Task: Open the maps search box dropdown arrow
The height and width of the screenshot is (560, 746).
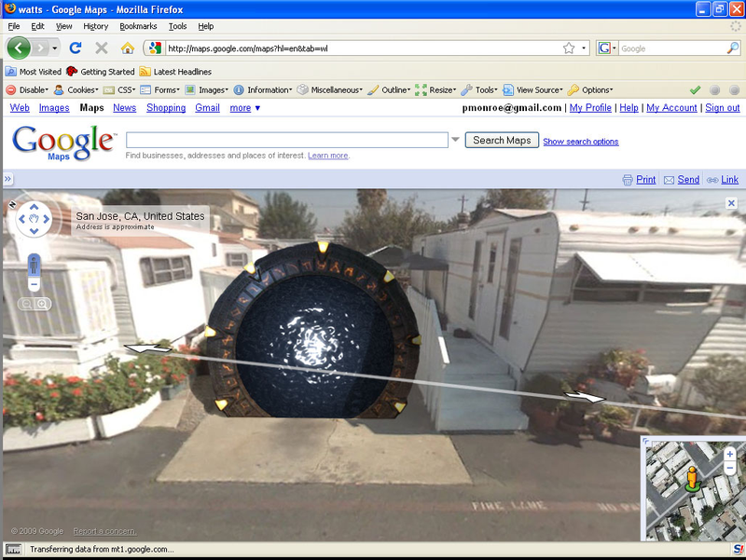Action: [455, 140]
